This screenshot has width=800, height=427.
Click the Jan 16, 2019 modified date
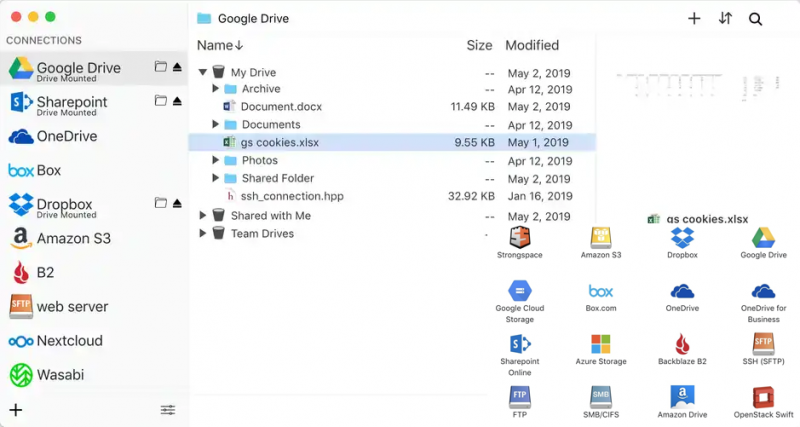[x=540, y=196]
